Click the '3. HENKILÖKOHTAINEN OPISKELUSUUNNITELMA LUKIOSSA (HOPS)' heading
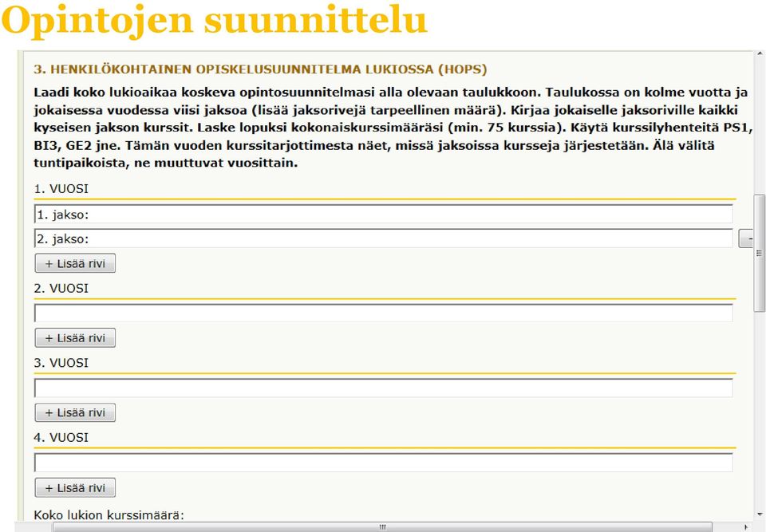Image resolution: width=766 pixels, height=532 pixels. click(260, 69)
